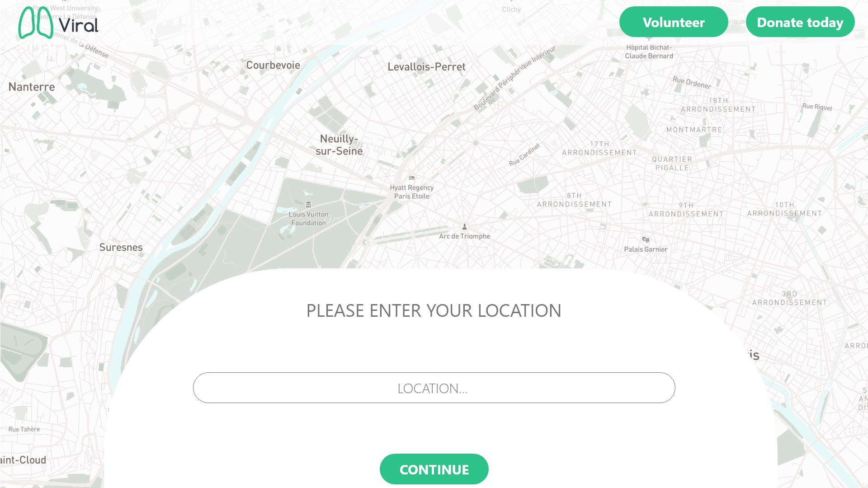Click the Montmartre district label
868x488 pixels.
click(x=694, y=130)
